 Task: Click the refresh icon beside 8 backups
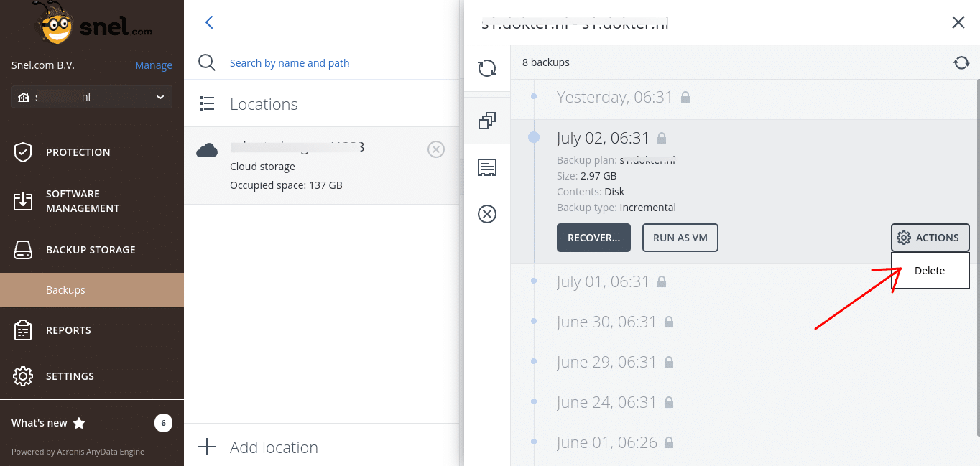click(961, 63)
